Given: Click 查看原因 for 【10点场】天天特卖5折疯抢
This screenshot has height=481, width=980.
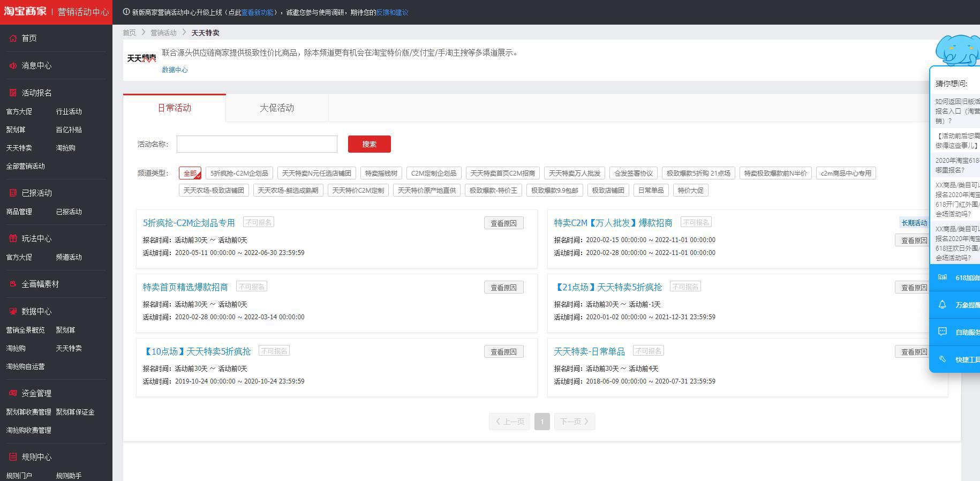Looking at the screenshot, I should pyautogui.click(x=504, y=351).
